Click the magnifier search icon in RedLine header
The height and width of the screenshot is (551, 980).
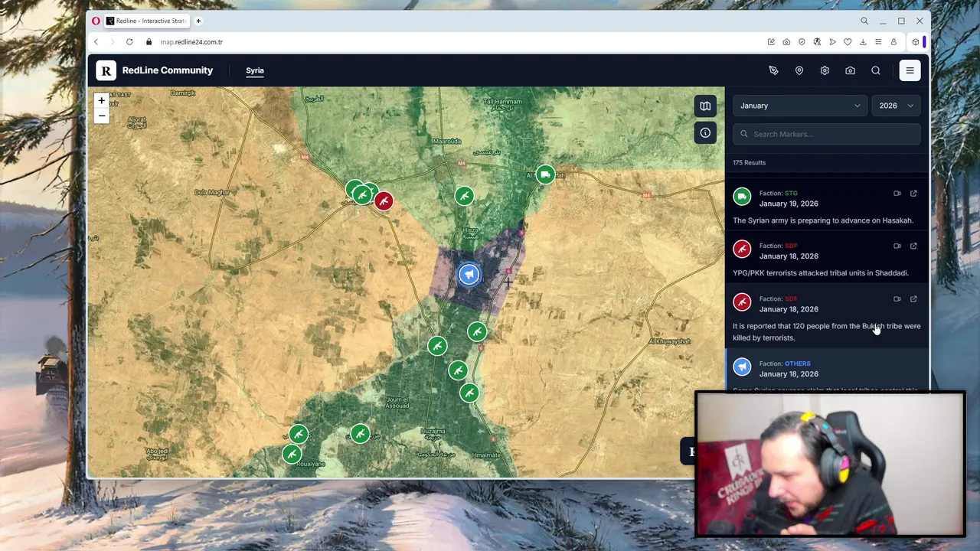(x=876, y=70)
